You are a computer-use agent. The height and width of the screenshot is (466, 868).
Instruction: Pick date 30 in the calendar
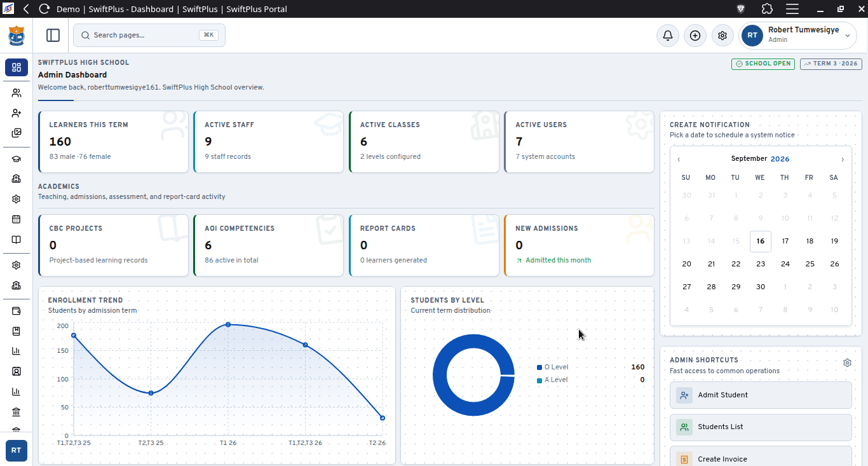click(761, 287)
